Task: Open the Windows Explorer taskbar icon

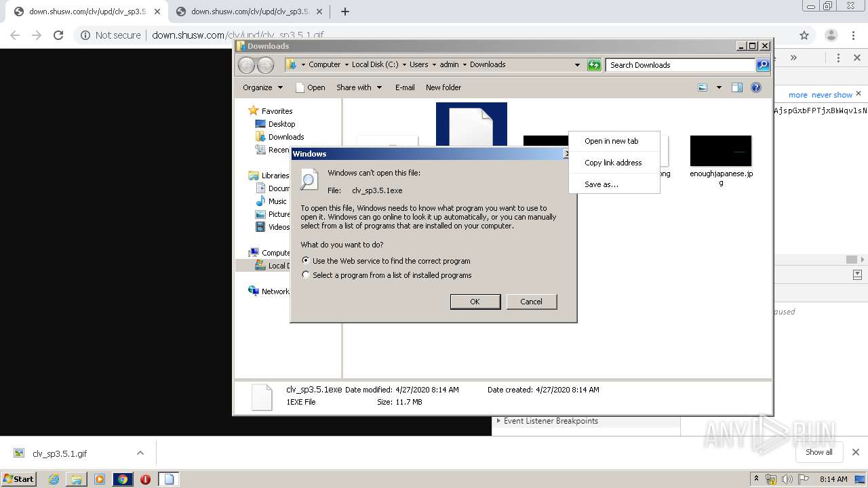Action: pos(77,479)
